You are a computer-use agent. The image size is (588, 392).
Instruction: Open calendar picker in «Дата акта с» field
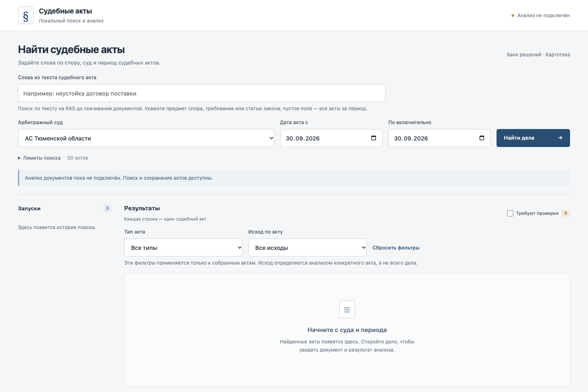point(373,138)
